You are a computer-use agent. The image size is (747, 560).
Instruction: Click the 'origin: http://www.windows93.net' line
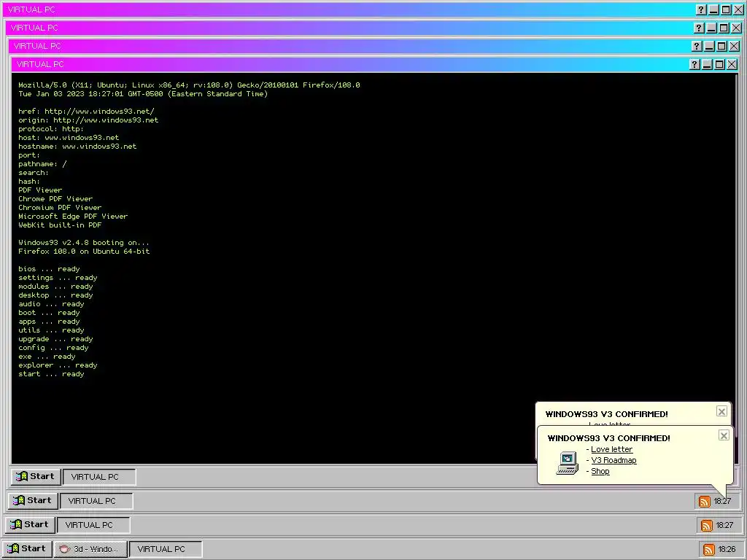88,120
